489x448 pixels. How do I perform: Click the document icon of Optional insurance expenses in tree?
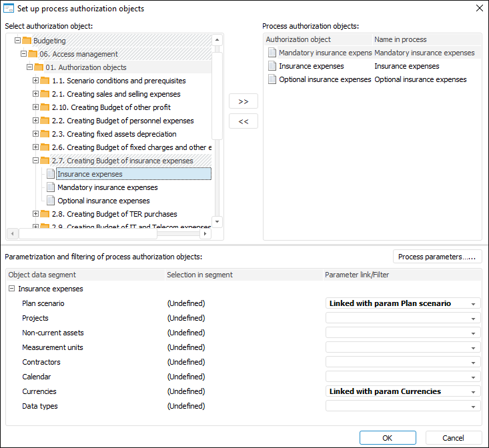[51, 201]
